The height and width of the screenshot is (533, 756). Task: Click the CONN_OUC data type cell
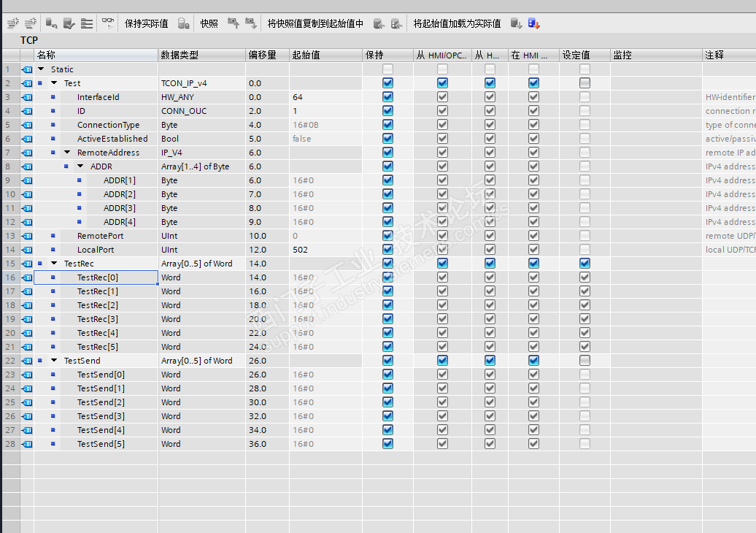click(202, 111)
